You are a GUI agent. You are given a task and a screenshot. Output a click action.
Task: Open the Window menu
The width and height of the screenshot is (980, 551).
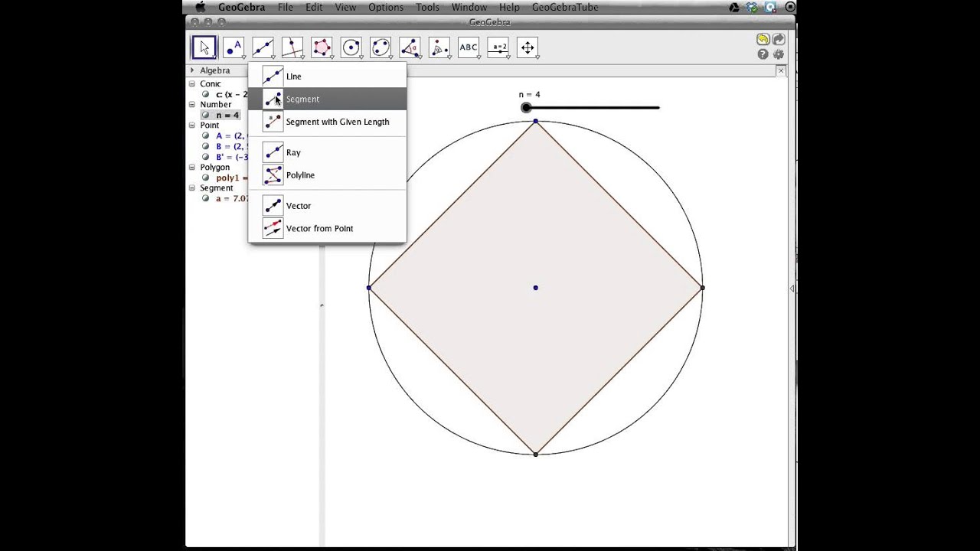[x=469, y=7]
